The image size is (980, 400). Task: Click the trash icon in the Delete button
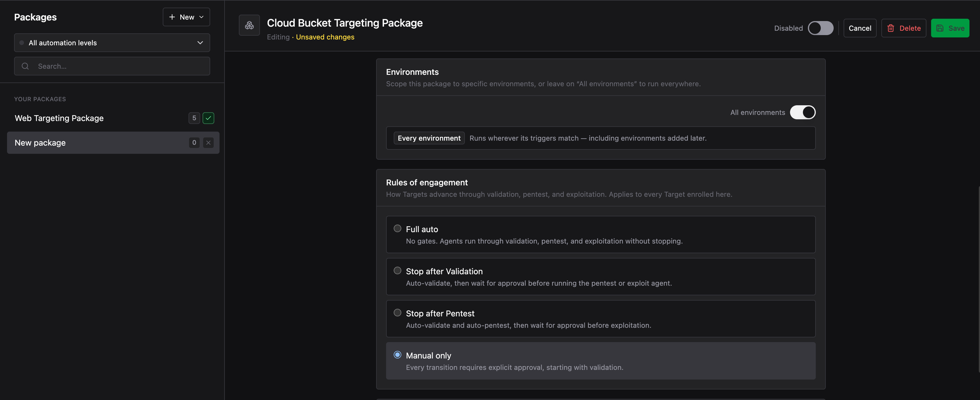click(891, 28)
